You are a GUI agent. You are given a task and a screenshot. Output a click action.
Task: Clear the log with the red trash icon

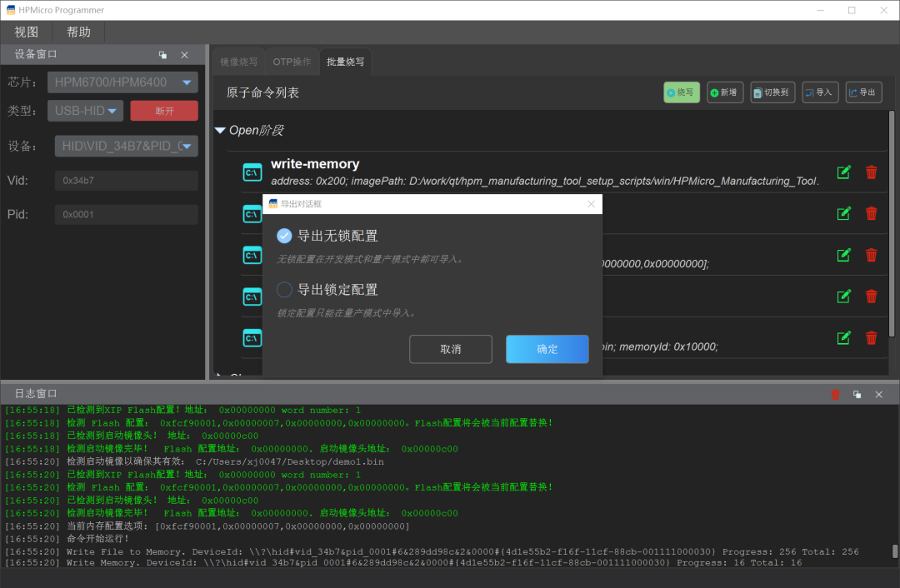pos(835,395)
